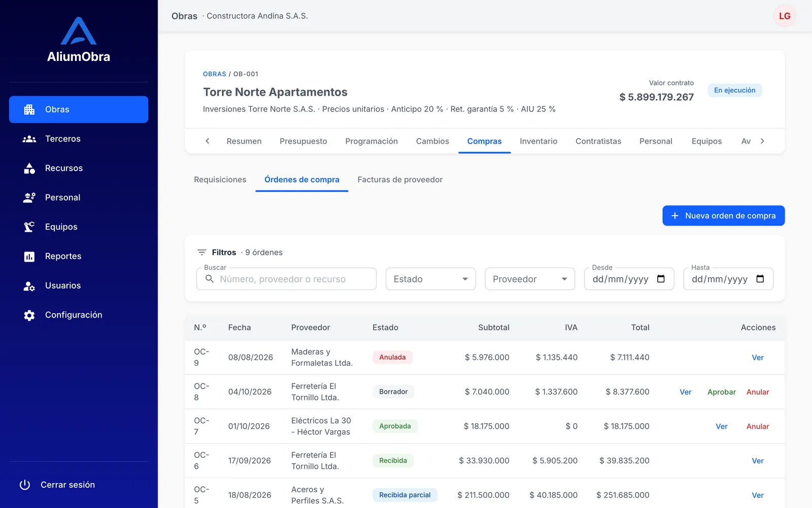The image size is (812, 508).
Task: Open the Estado dropdown
Action: 431,279
